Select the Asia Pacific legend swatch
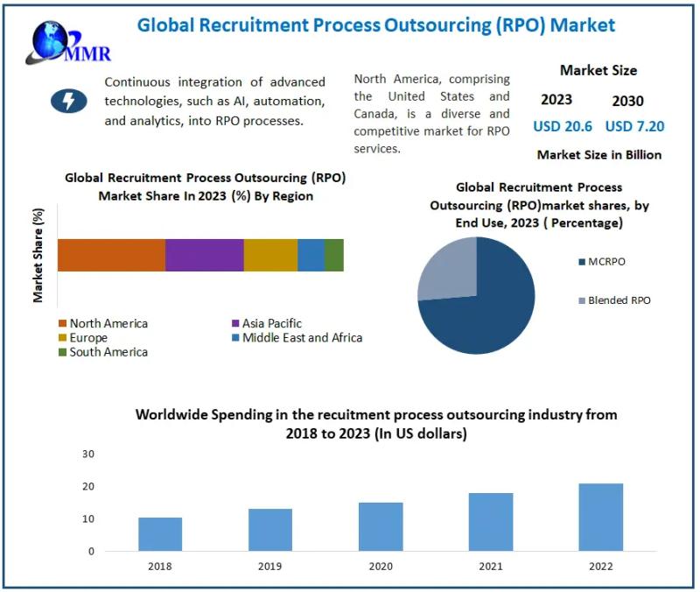The image size is (700, 592). 235,323
